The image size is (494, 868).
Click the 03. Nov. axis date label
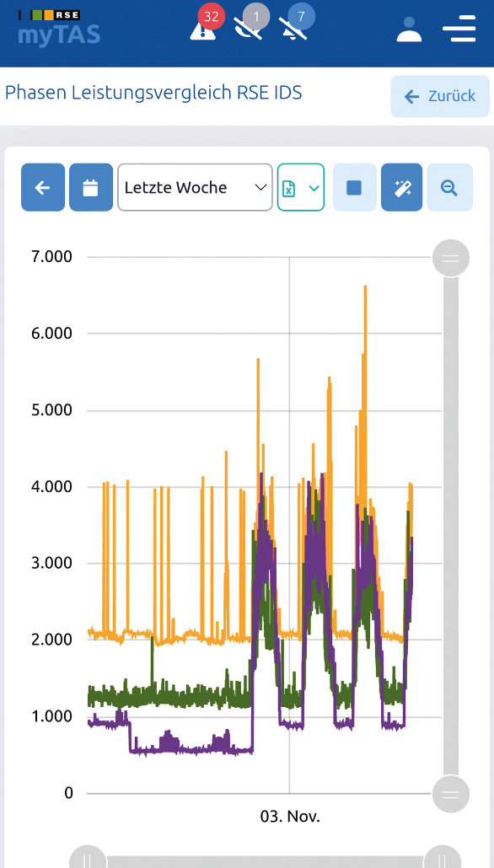[290, 817]
